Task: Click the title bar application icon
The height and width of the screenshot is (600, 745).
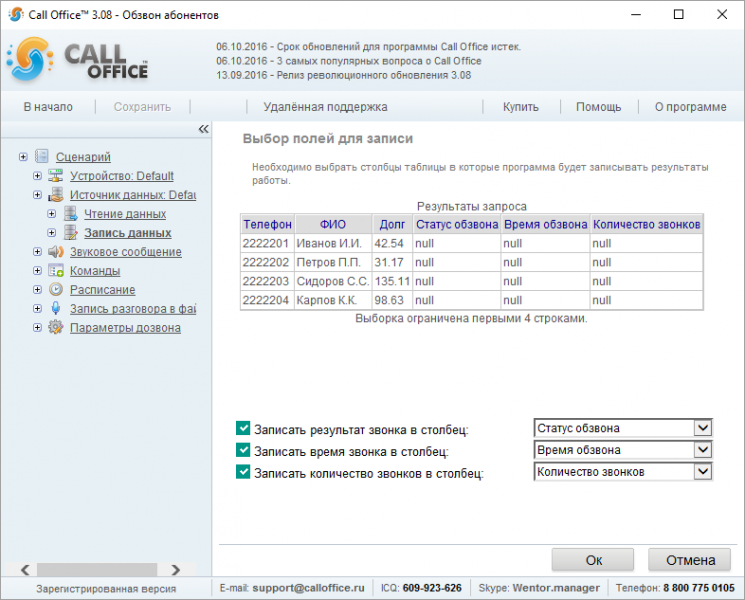Action: (15, 14)
